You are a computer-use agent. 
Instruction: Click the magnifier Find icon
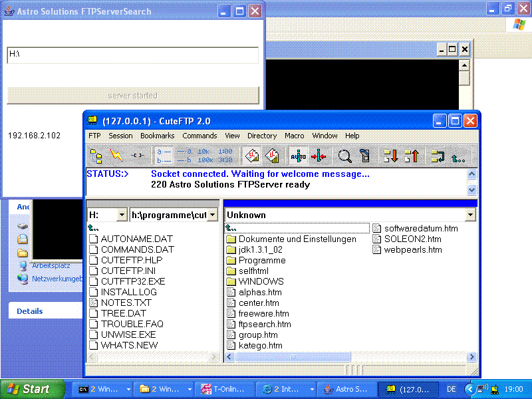click(344, 156)
